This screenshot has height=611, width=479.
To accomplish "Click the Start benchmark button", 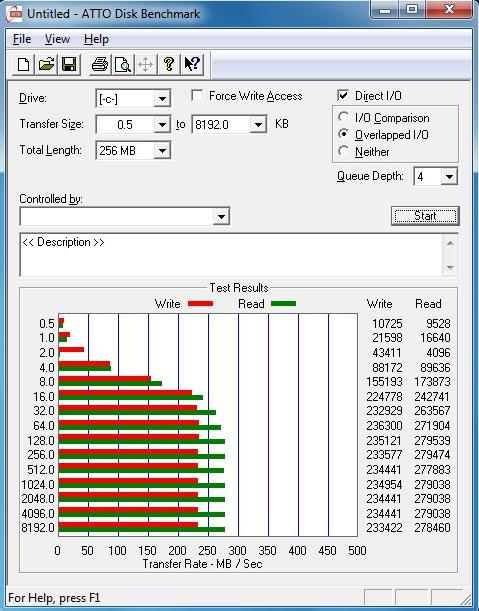I will 425,216.
